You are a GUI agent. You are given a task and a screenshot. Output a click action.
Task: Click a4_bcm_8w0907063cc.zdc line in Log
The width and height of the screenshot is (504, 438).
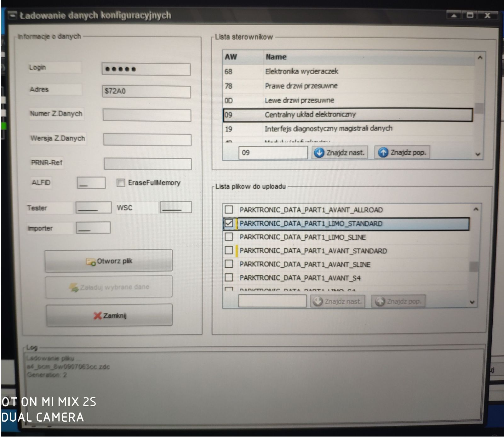point(68,367)
